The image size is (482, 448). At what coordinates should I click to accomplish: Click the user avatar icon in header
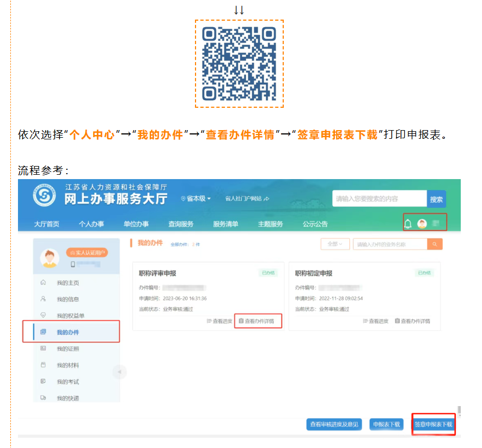coord(422,224)
